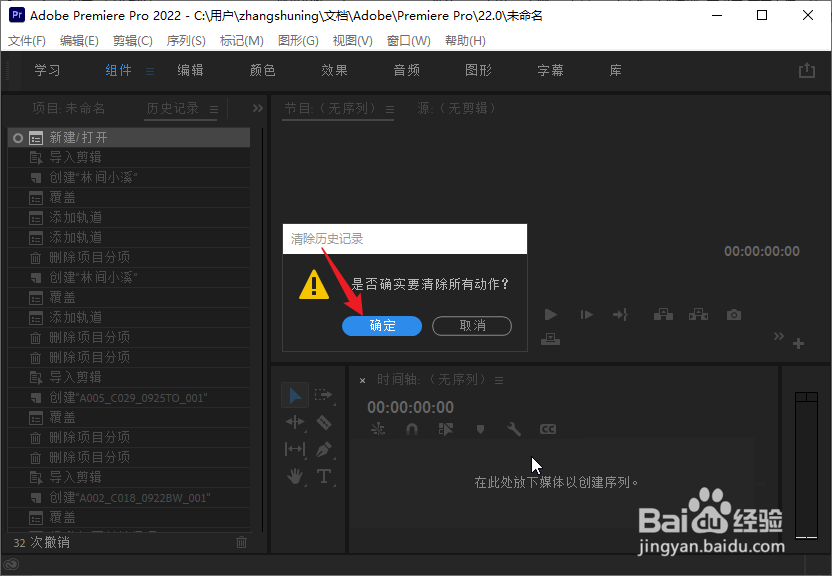The height and width of the screenshot is (576, 832).
Task: Switch to the 库 workspace
Action: pos(616,70)
